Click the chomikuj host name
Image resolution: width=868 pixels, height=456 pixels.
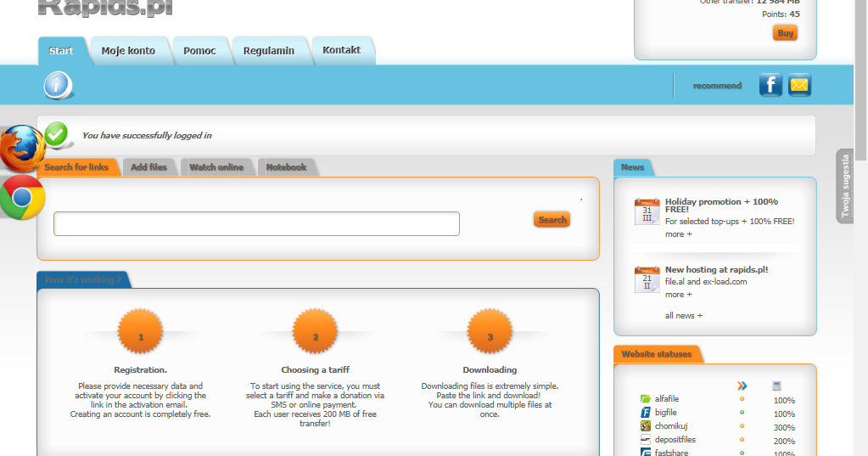pyautogui.click(x=671, y=426)
